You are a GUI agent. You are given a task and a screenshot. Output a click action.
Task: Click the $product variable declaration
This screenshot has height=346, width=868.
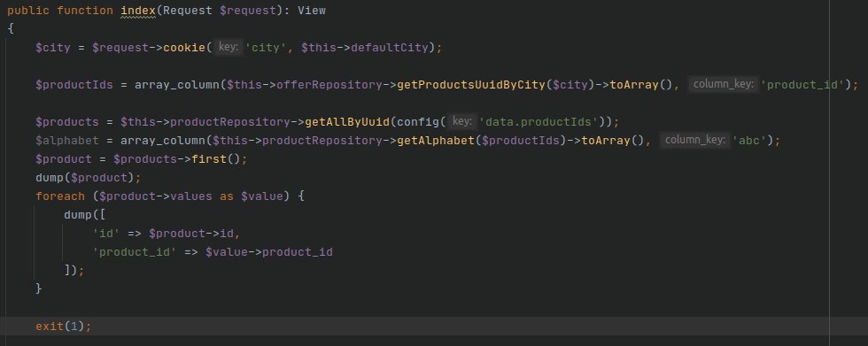pyautogui.click(x=64, y=159)
